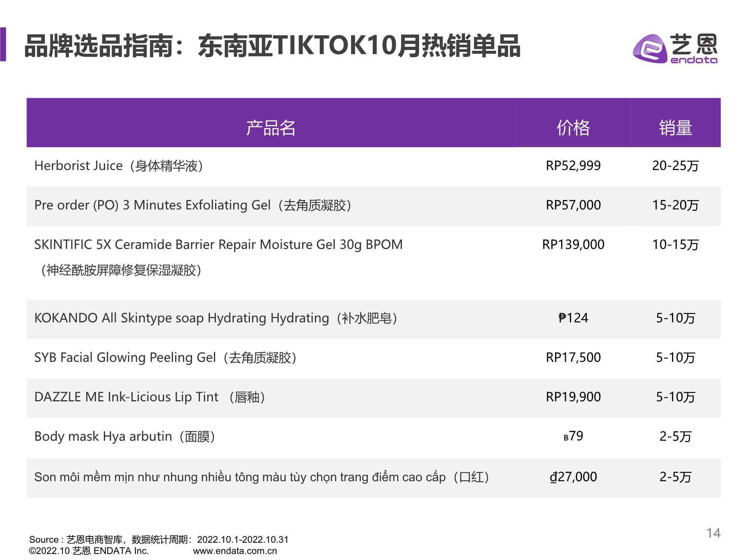Click the page number 14

[x=713, y=533]
